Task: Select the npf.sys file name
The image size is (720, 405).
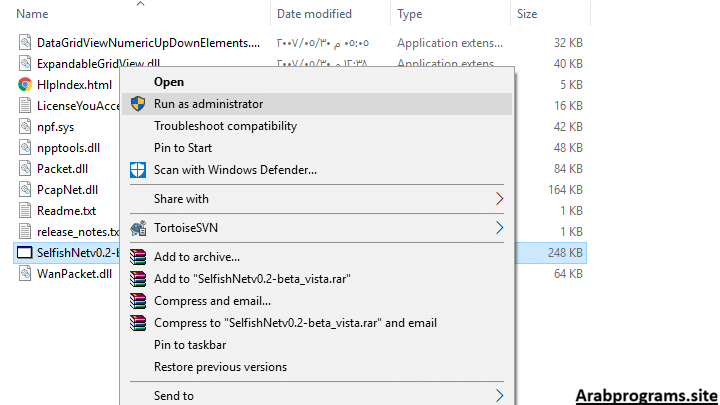Action: 56,127
